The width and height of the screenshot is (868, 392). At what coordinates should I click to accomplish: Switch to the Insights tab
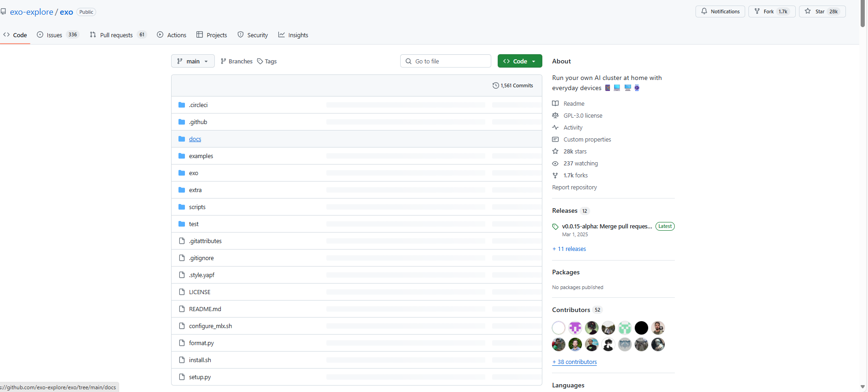click(293, 35)
